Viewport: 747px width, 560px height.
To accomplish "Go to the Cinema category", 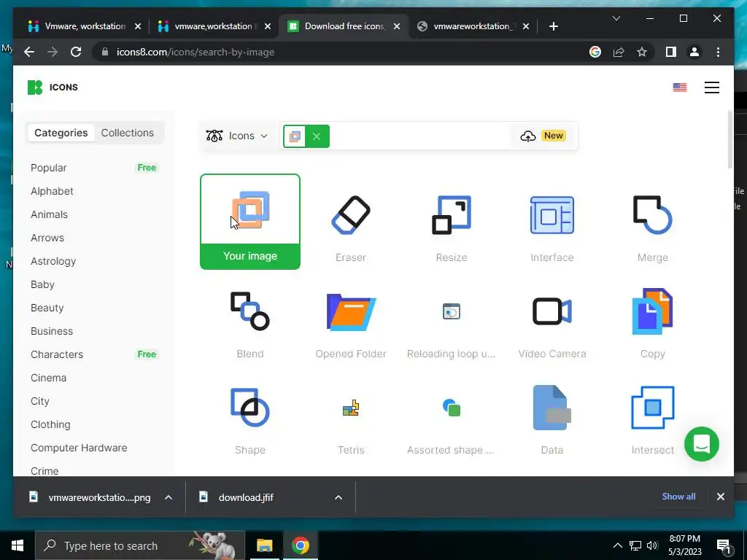I will (x=49, y=378).
